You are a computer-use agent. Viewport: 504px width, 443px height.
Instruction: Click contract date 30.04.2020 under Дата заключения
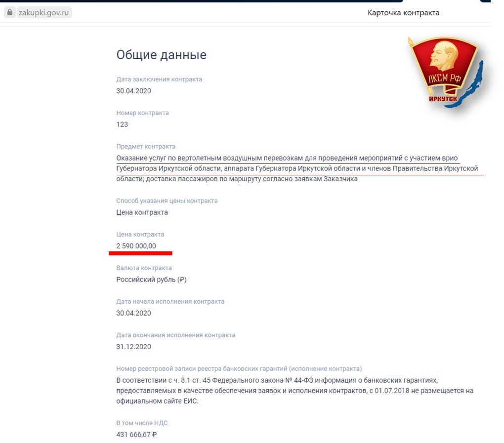click(x=133, y=91)
